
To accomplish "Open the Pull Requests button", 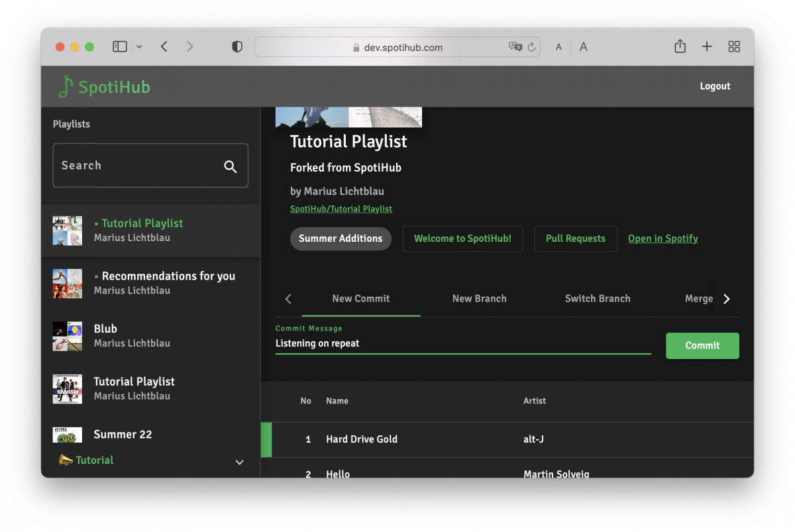I will [x=576, y=239].
